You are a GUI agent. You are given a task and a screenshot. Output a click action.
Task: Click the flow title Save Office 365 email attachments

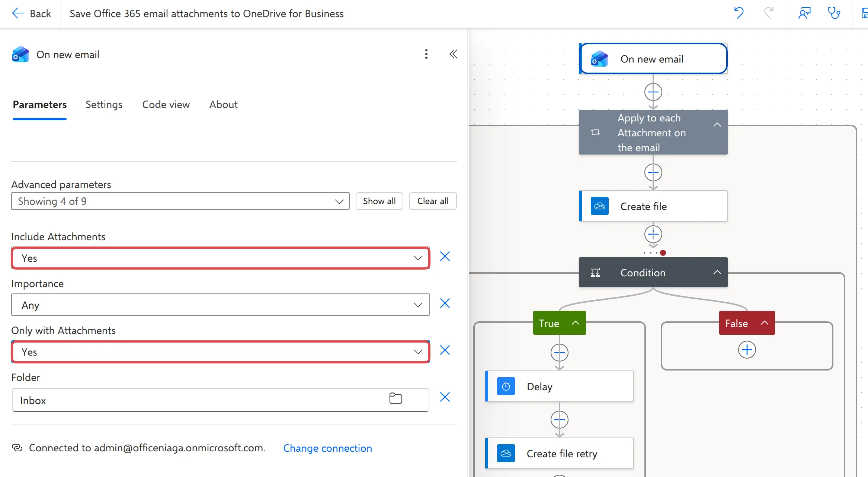pos(206,14)
